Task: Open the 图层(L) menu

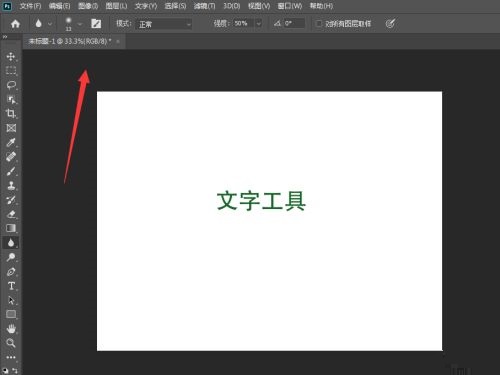Action: (116, 6)
